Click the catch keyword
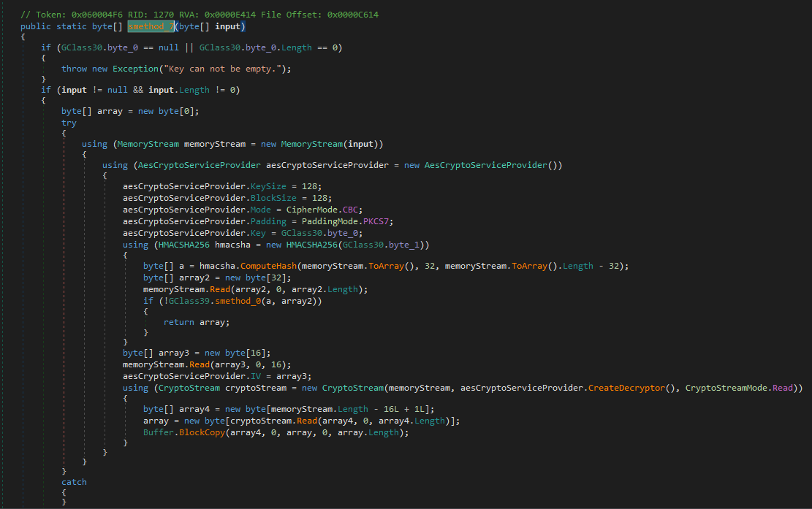 click(x=74, y=482)
